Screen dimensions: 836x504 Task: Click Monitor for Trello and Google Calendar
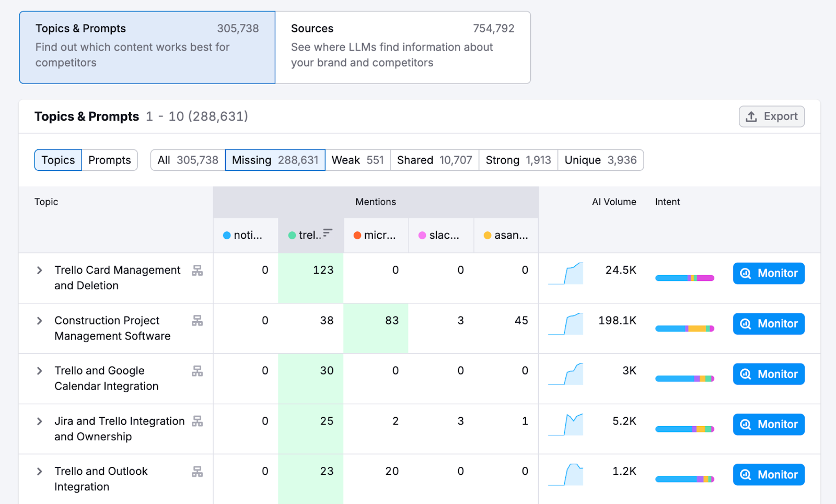pos(768,374)
